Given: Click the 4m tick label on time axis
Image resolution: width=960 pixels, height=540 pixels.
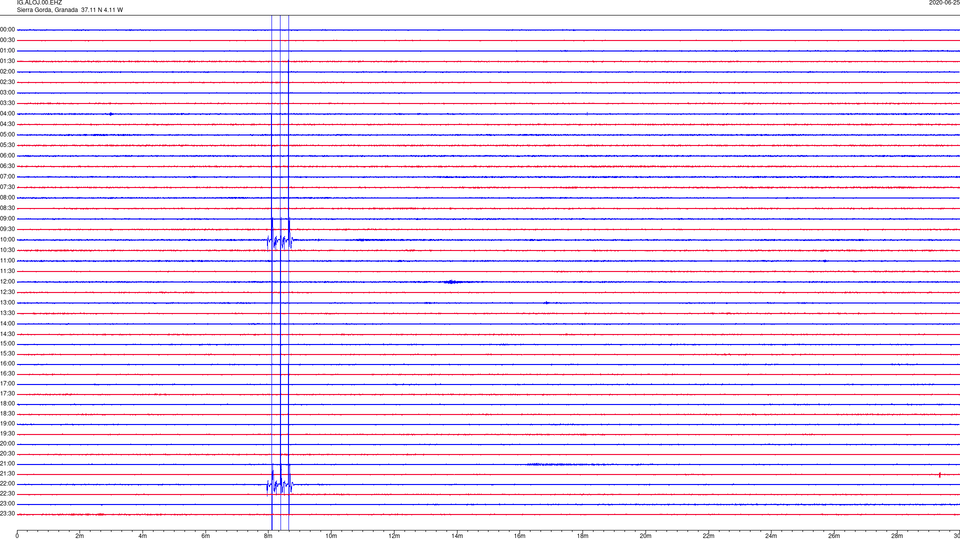Looking at the screenshot, I should pos(143,536).
